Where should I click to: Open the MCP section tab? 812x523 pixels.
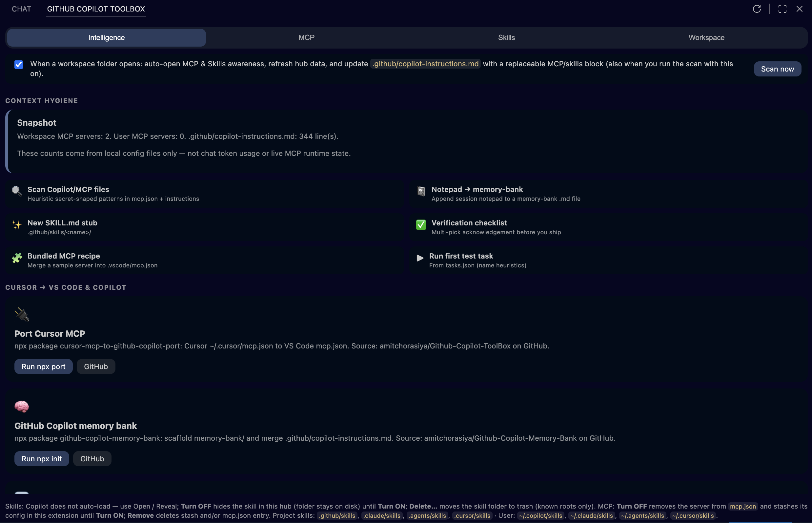[306, 37]
